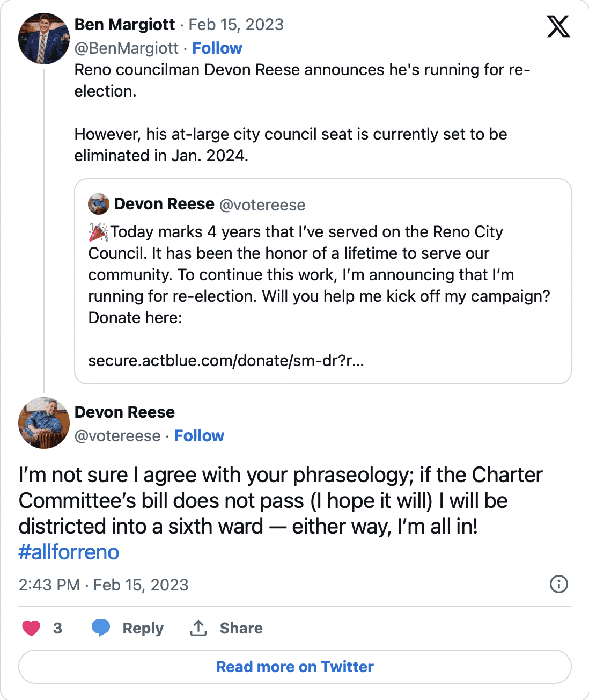This screenshot has width=589, height=700.
Task: Click the share upload icon
Action: (x=198, y=628)
